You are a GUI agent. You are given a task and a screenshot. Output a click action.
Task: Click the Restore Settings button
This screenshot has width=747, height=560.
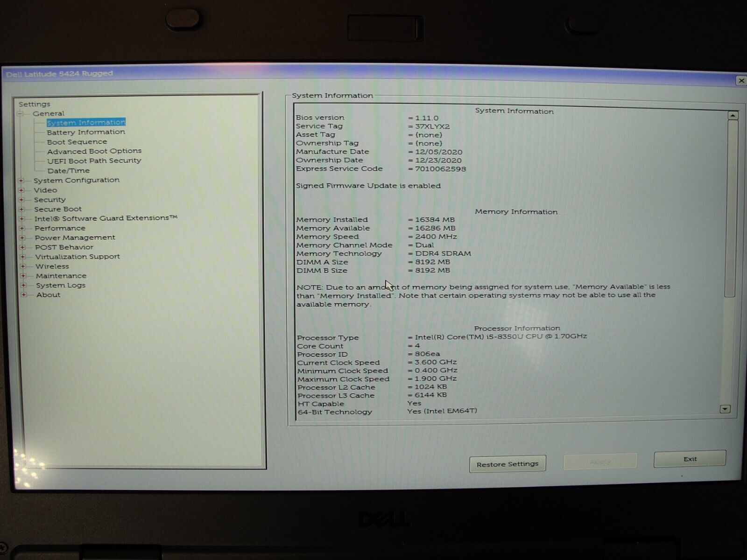[507, 464]
